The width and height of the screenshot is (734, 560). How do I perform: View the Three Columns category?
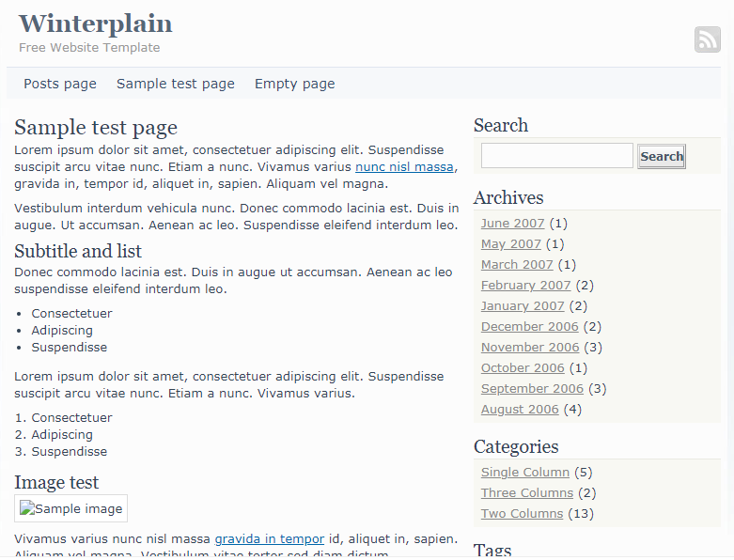click(x=526, y=493)
